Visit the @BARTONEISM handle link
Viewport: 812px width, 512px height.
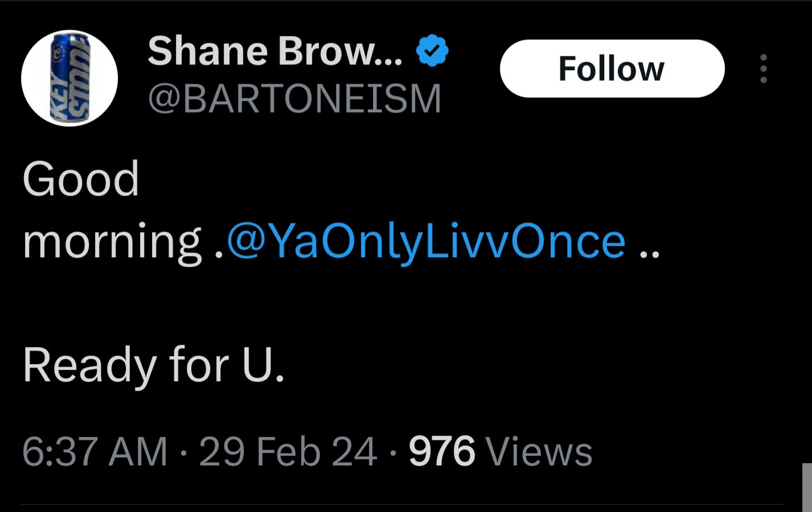pos(294,98)
